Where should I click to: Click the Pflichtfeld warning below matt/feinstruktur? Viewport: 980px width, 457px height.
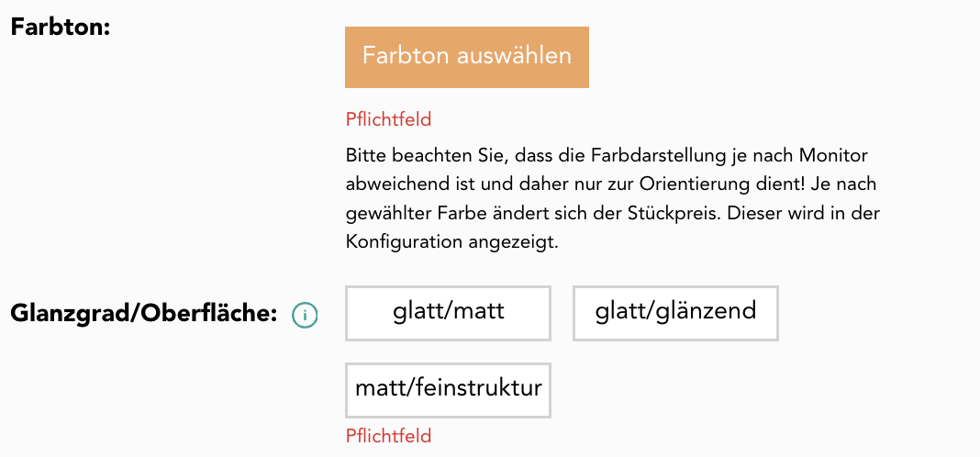pos(388,436)
